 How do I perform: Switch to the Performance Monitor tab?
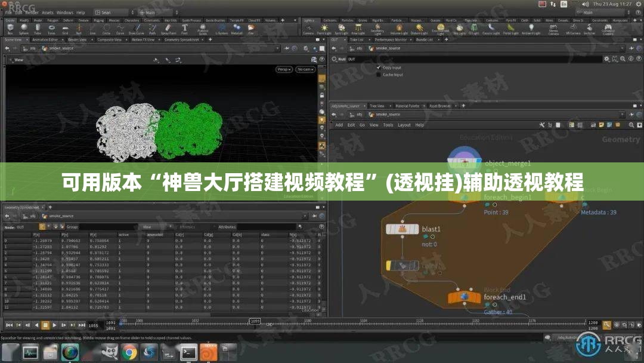[391, 40]
